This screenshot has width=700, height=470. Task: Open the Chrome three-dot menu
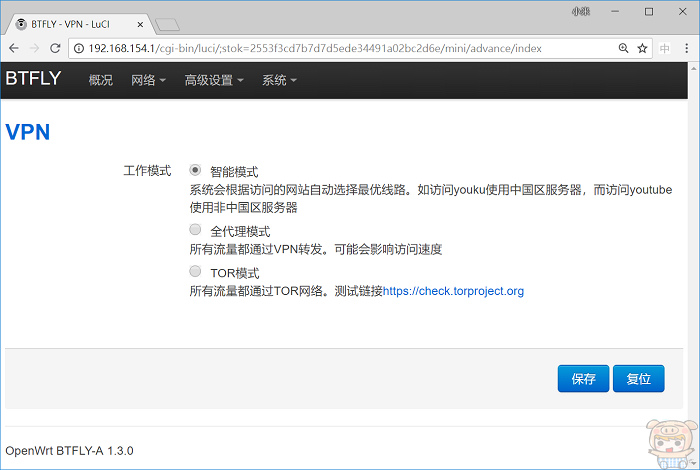(687, 48)
